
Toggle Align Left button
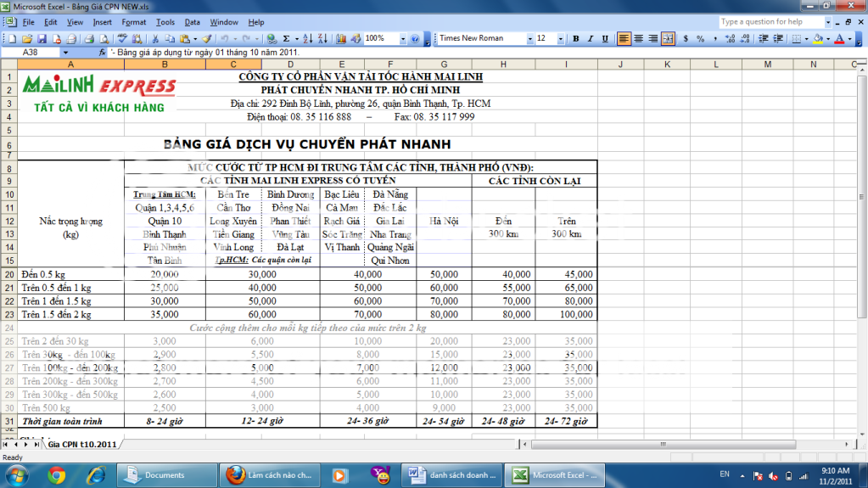coord(624,39)
